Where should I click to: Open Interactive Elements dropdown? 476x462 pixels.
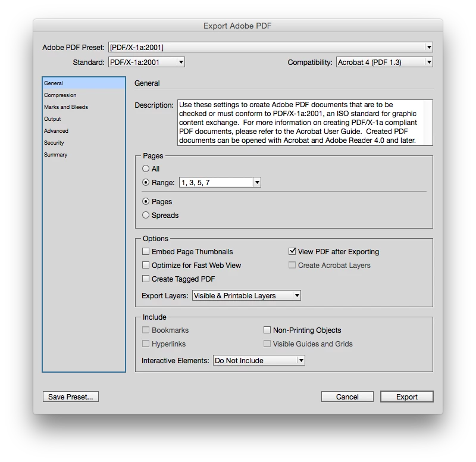259,361
